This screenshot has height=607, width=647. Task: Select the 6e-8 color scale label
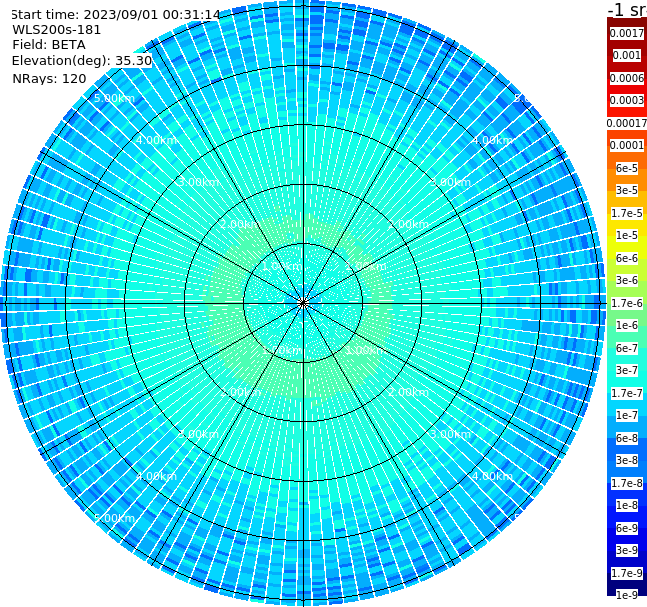627,438
